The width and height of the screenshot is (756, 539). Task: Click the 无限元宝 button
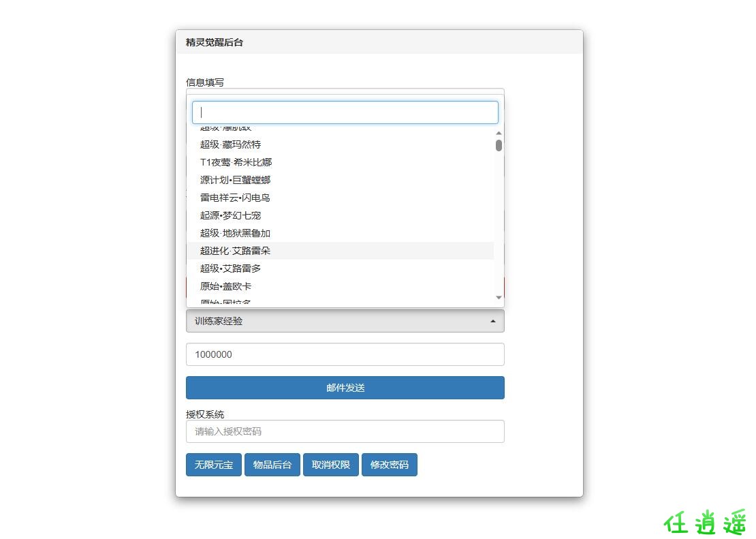click(x=214, y=465)
